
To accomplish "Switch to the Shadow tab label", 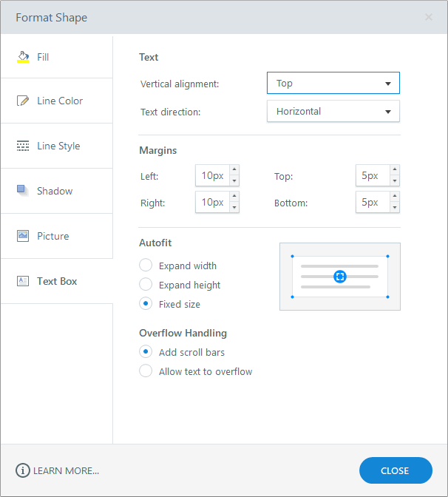I will point(55,191).
